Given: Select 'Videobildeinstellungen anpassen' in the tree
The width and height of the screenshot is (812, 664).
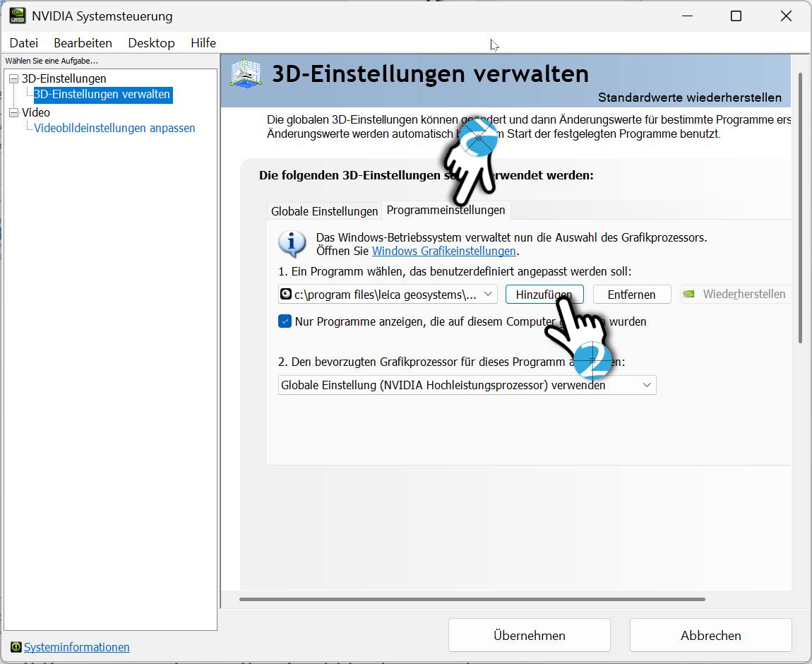Looking at the screenshot, I should tap(114, 128).
